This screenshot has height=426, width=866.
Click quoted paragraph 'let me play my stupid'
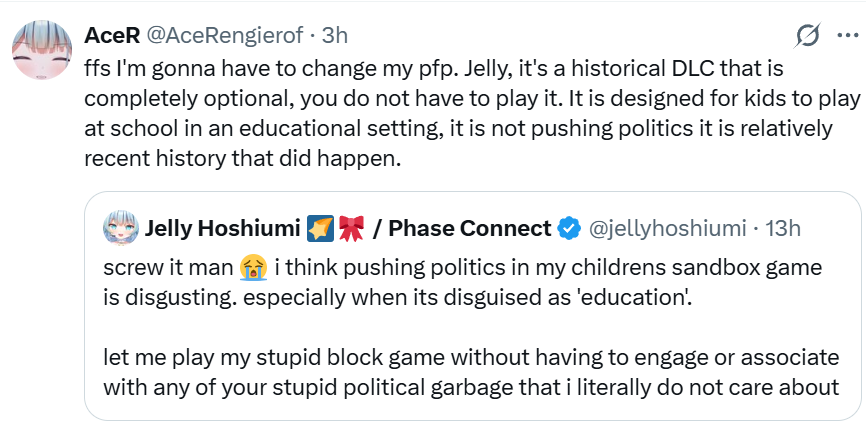pyautogui.click(x=470, y=356)
